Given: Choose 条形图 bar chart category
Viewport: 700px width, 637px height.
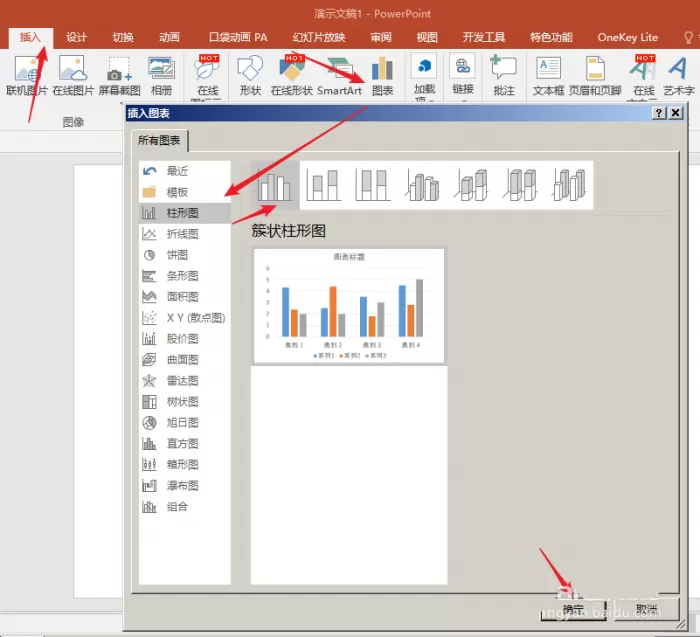Looking at the screenshot, I should pyautogui.click(x=185, y=276).
